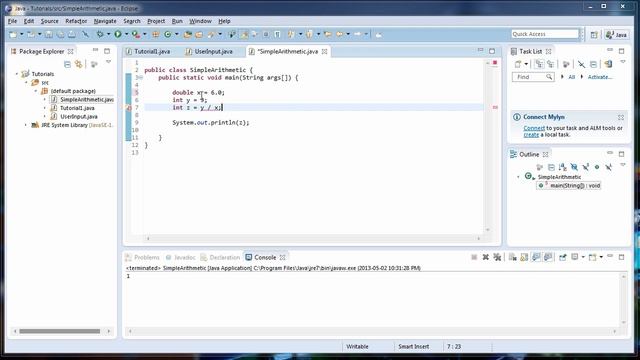Switch to the Problems tab
Viewport: 640px width, 360px height.
(142, 257)
